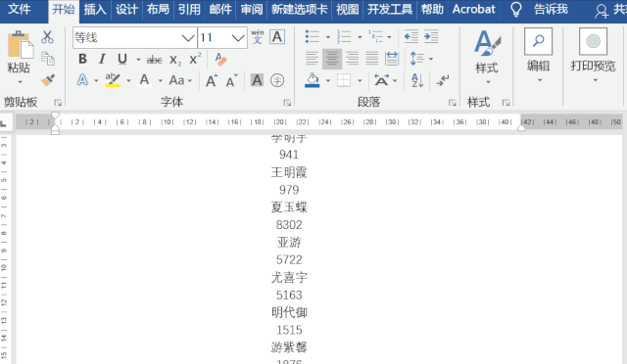
Task: Click the Increase Indent icon
Action: [x=431, y=37]
